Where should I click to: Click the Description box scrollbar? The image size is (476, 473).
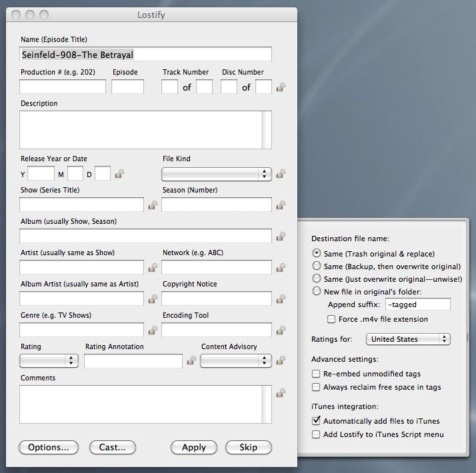point(267,130)
